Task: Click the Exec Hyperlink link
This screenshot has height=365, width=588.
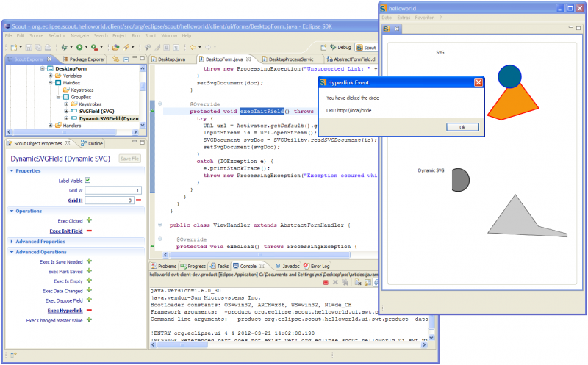Action: [x=65, y=311]
